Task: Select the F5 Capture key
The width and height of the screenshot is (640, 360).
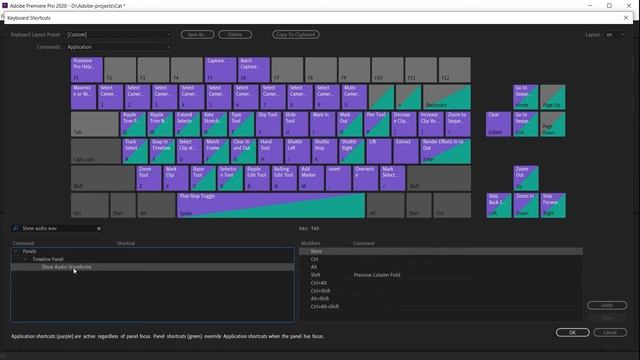Action: (220, 70)
